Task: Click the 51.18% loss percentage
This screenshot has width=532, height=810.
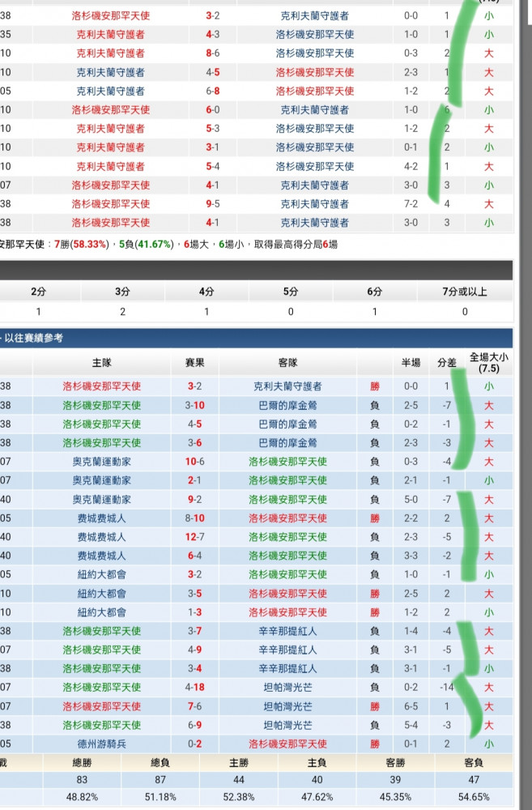Action: [x=160, y=797]
